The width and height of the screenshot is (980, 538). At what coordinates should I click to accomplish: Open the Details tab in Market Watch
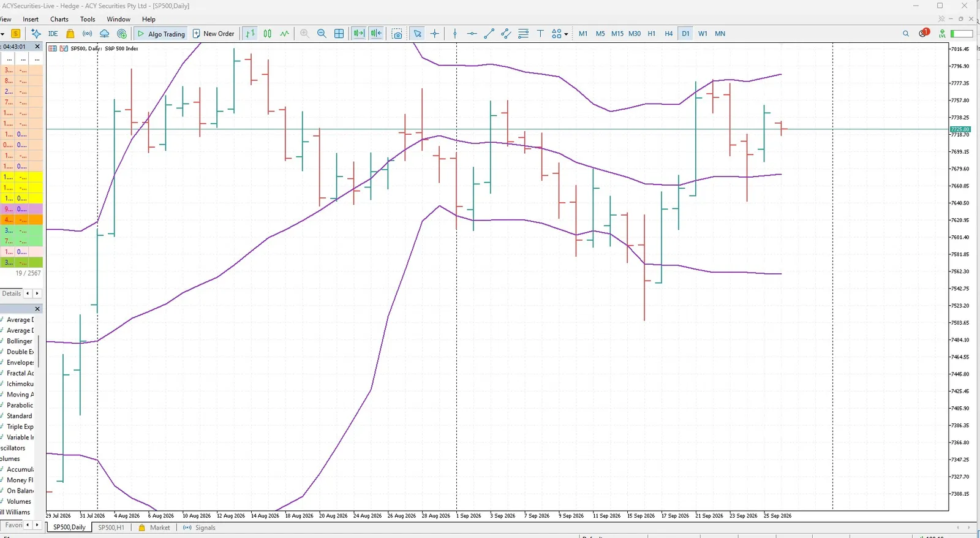pyautogui.click(x=11, y=294)
